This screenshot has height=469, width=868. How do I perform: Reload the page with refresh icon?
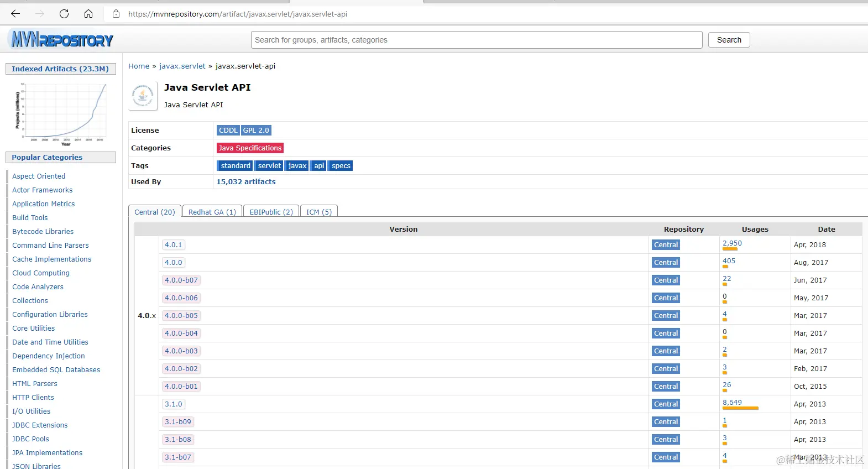pos(64,14)
